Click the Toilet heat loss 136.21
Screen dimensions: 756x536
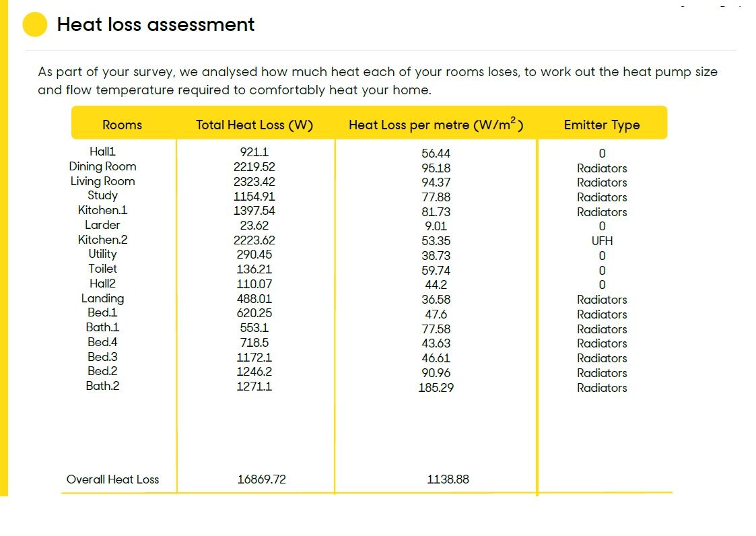[254, 269]
